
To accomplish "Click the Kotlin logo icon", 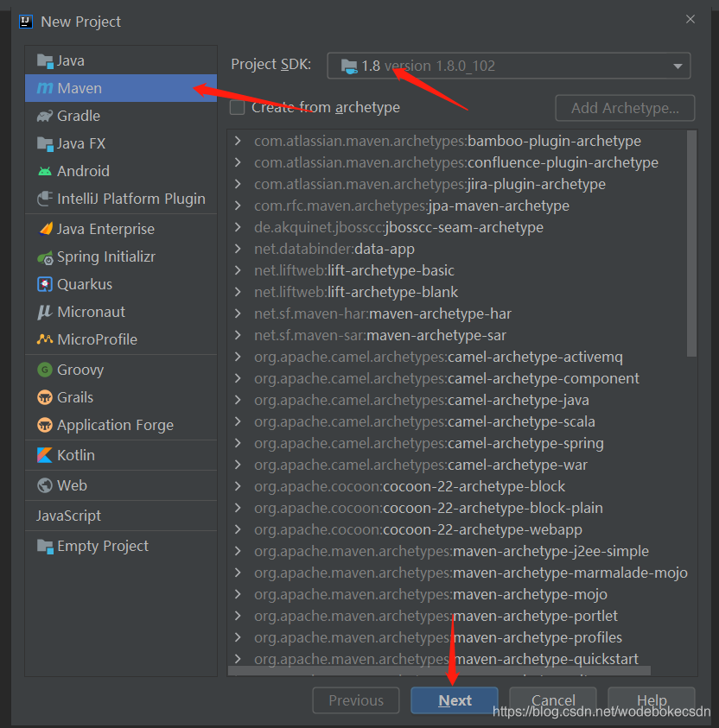I will 45,455.
